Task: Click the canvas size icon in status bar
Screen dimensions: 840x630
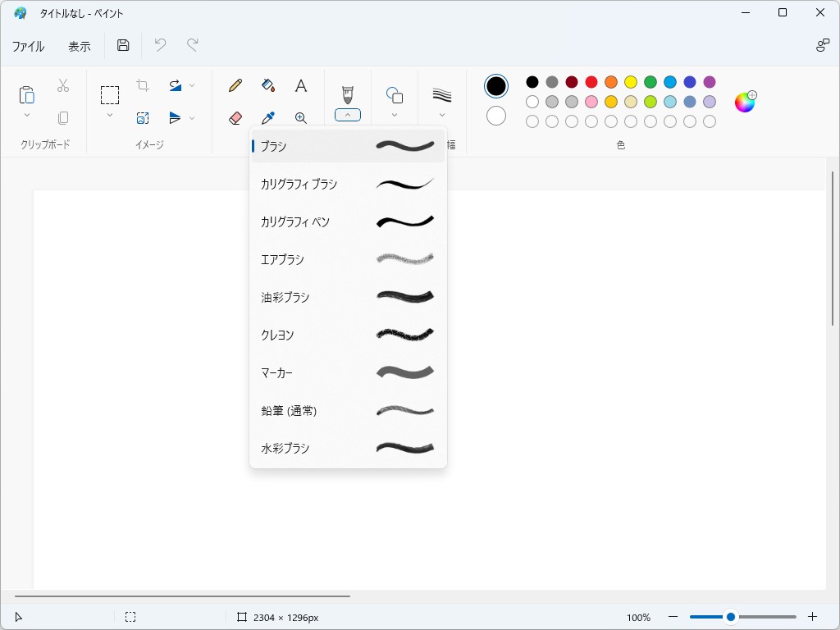Action: 242,617
